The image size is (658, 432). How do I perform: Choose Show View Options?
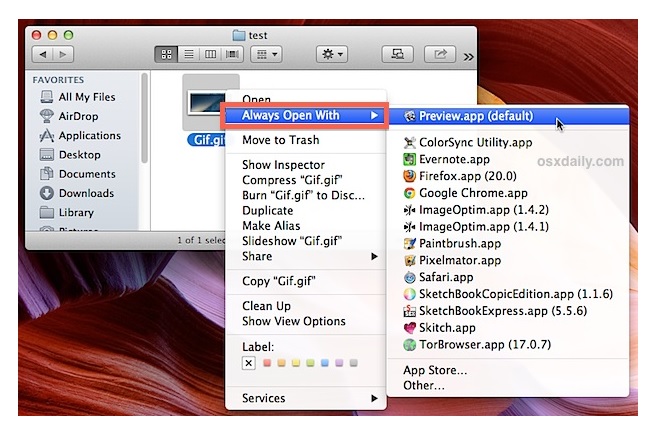point(306,321)
